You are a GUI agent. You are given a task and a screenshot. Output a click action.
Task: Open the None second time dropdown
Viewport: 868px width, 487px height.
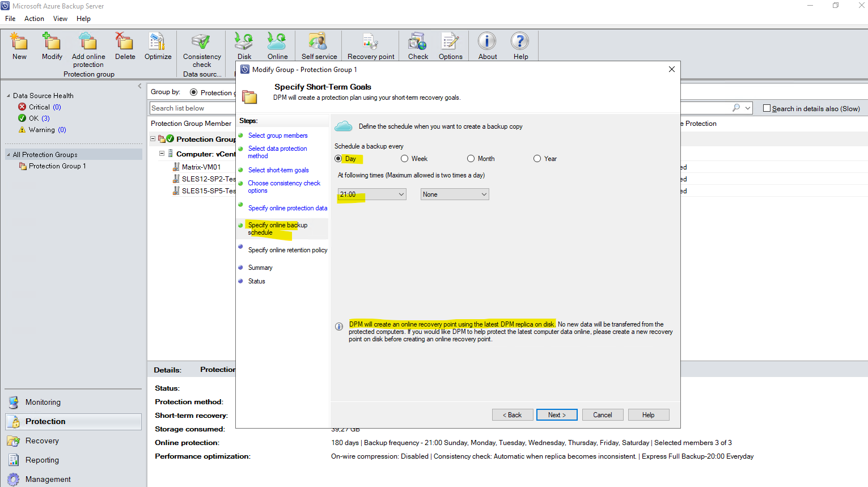point(455,194)
